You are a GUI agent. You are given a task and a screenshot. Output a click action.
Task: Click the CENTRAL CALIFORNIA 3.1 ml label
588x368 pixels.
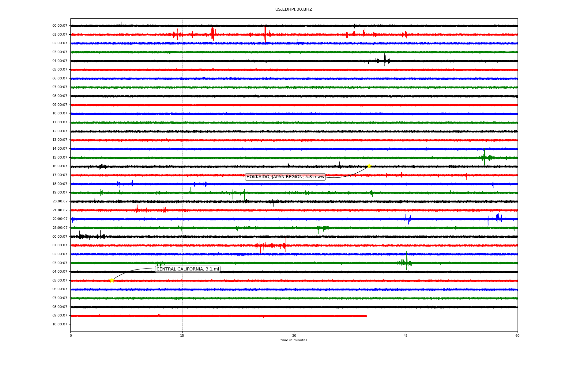tap(188, 269)
